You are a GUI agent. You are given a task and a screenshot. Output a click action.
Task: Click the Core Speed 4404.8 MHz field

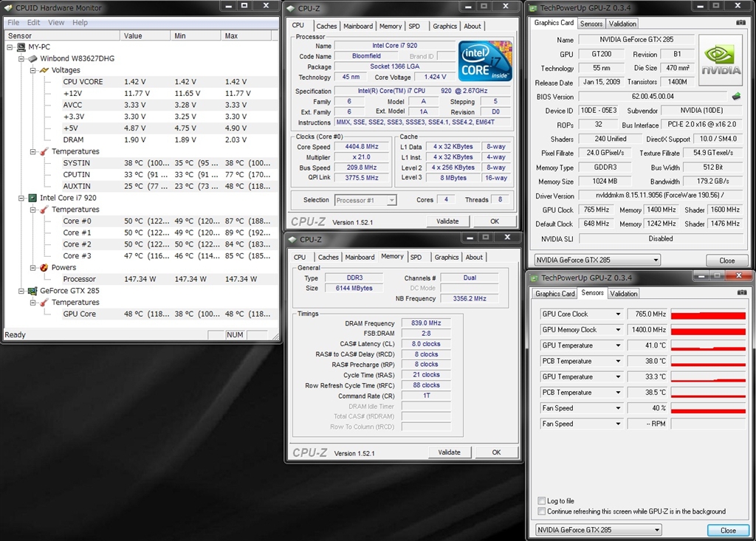point(362,147)
